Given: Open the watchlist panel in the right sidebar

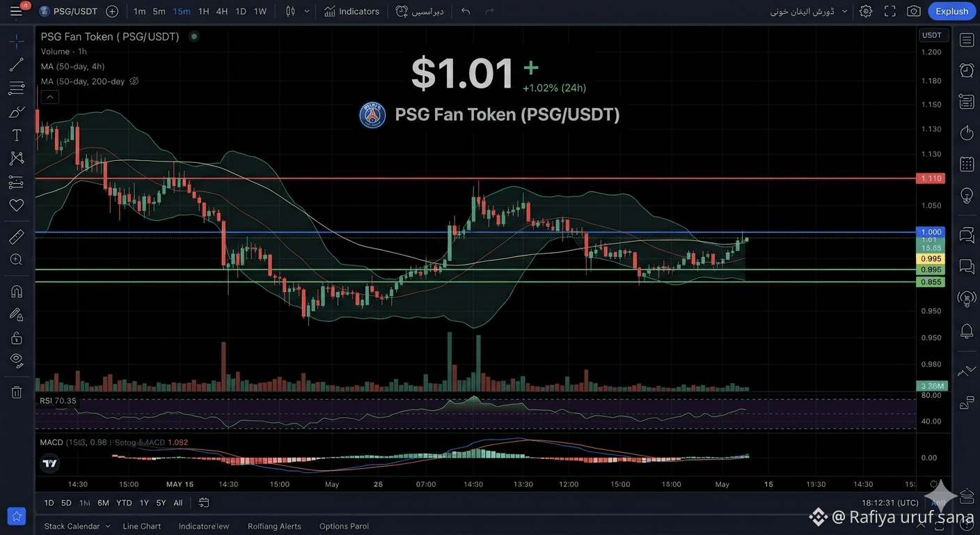Looking at the screenshot, I should point(967,40).
